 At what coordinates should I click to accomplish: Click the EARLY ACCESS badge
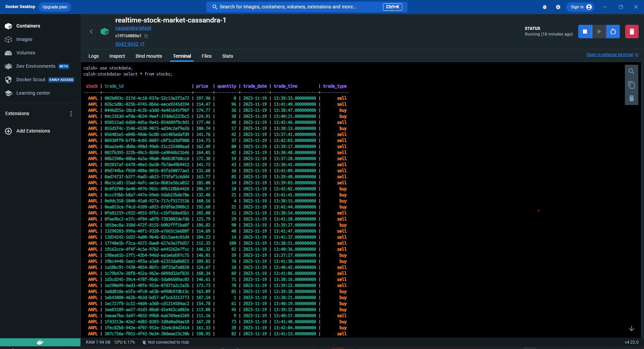(x=61, y=80)
